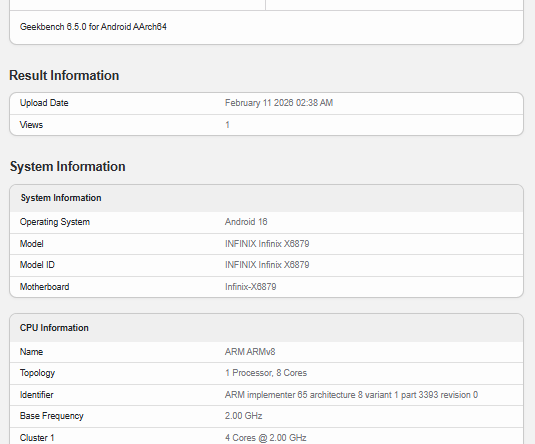
Task: Select the Infinix-X6879 motherboard value
Action: (x=250, y=287)
